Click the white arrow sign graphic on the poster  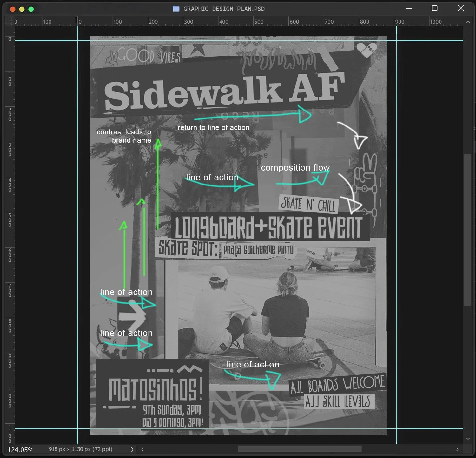(132, 316)
